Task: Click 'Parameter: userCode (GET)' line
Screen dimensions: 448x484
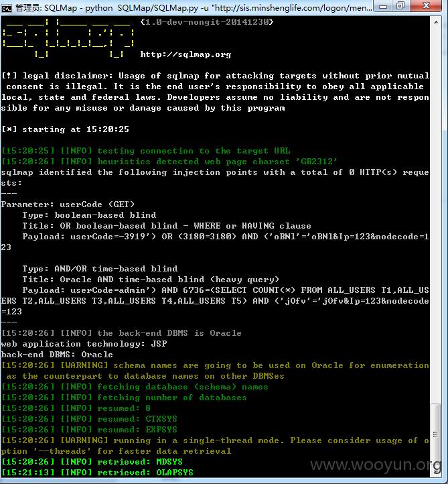Action: [68, 204]
